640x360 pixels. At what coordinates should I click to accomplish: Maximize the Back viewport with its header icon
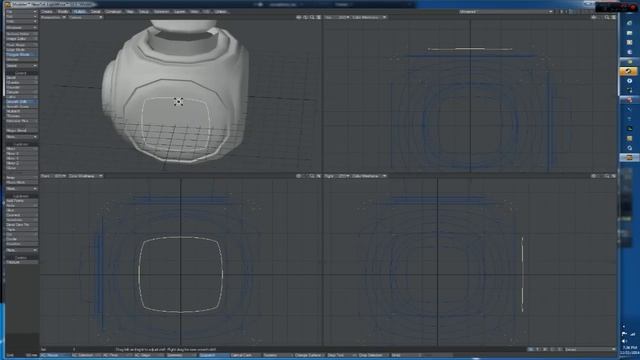coord(319,176)
